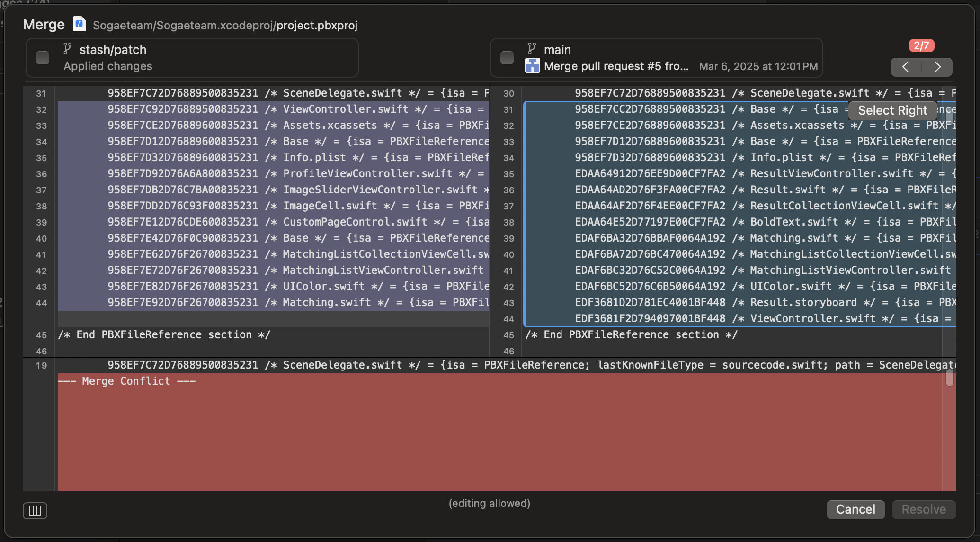Toggle the merge layout view icon
The image size is (980, 542).
[35, 510]
